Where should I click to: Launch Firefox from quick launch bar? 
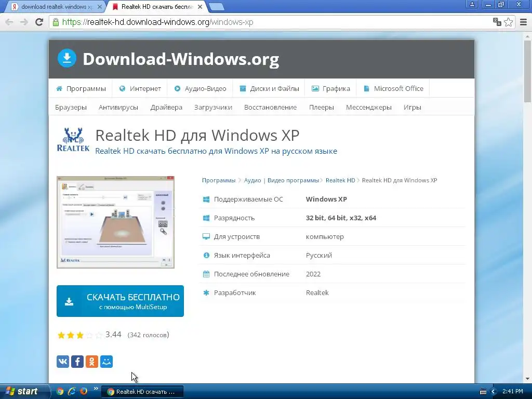pyautogui.click(x=84, y=391)
